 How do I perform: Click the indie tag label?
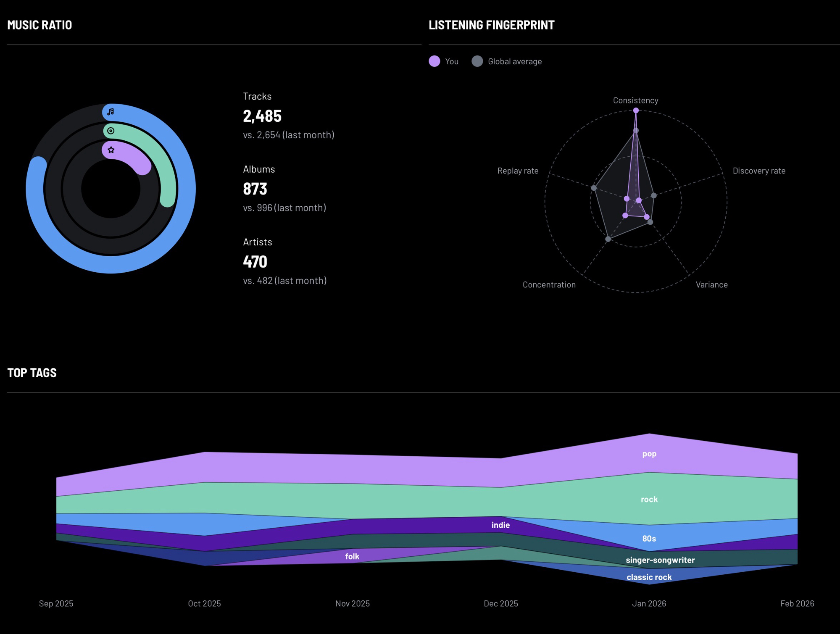click(x=500, y=525)
